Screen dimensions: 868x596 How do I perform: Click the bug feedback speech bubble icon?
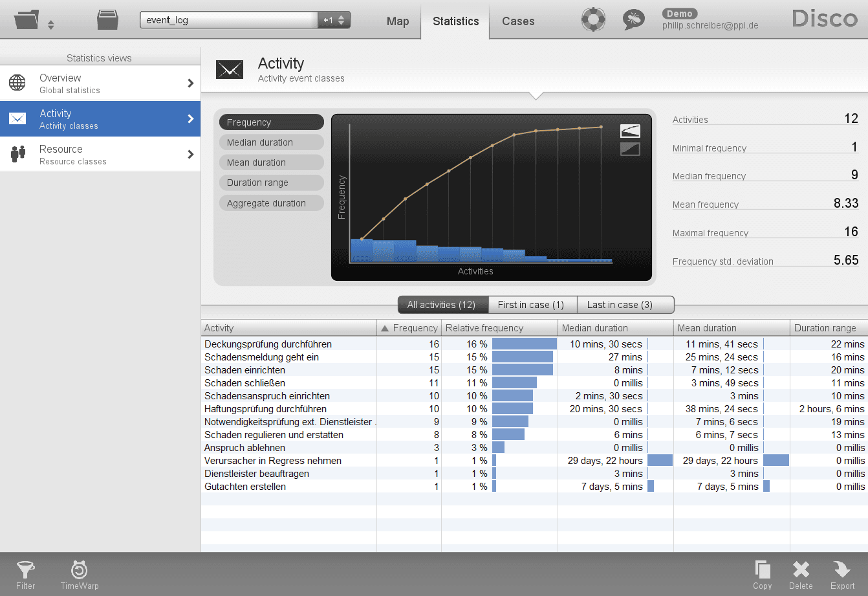tap(633, 19)
